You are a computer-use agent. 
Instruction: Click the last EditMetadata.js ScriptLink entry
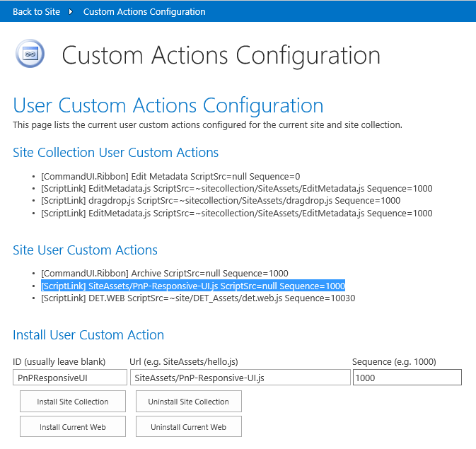(x=236, y=213)
